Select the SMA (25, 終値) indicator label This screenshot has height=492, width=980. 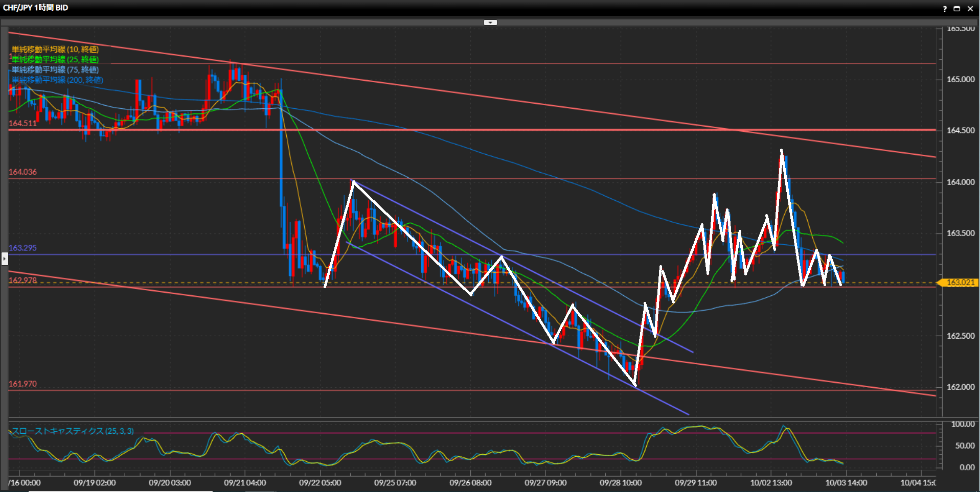tap(55, 60)
